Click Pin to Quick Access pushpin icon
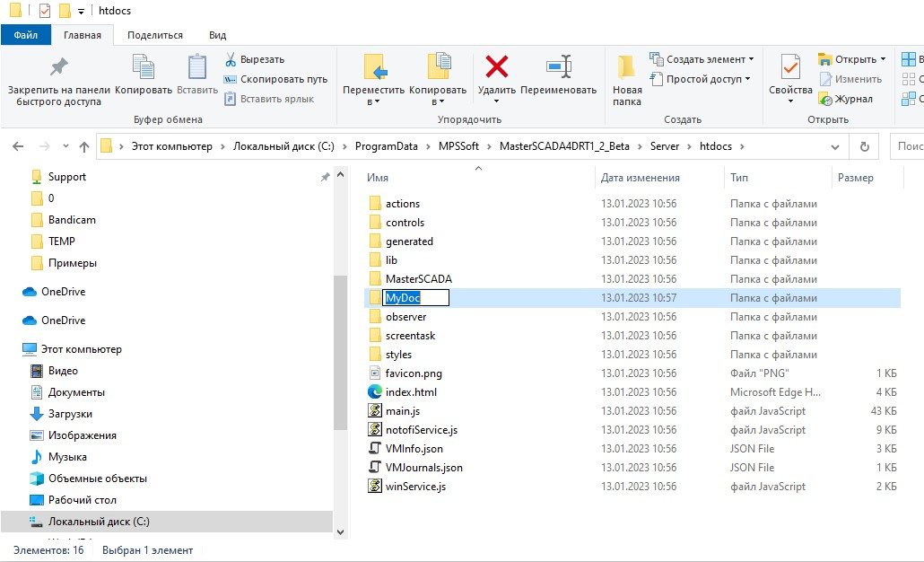This screenshot has height=562, width=924. click(58, 67)
